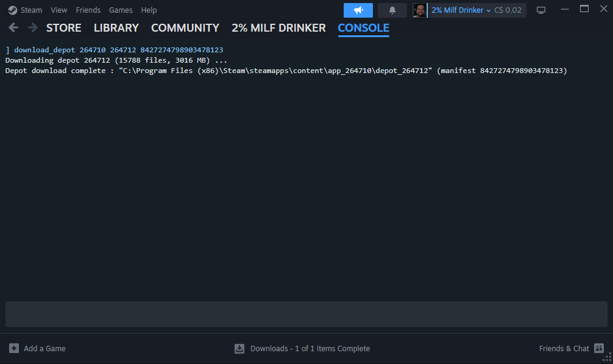This screenshot has height=364, width=613.
Task: Open the Help menu
Action: [149, 10]
